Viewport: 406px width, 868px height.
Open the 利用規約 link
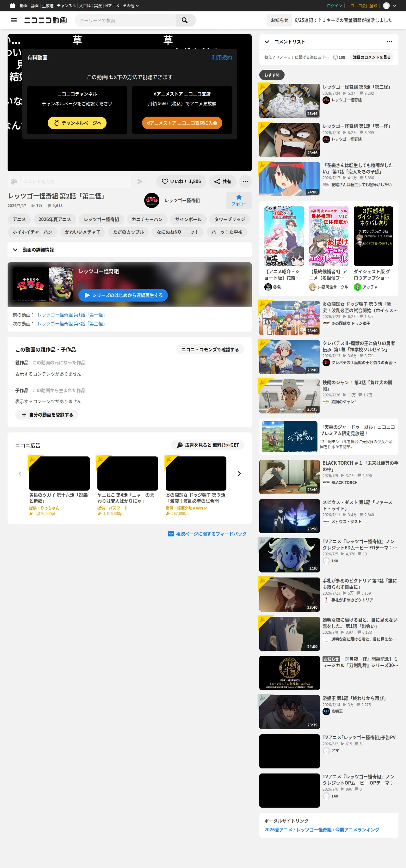pyautogui.click(x=222, y=58)
